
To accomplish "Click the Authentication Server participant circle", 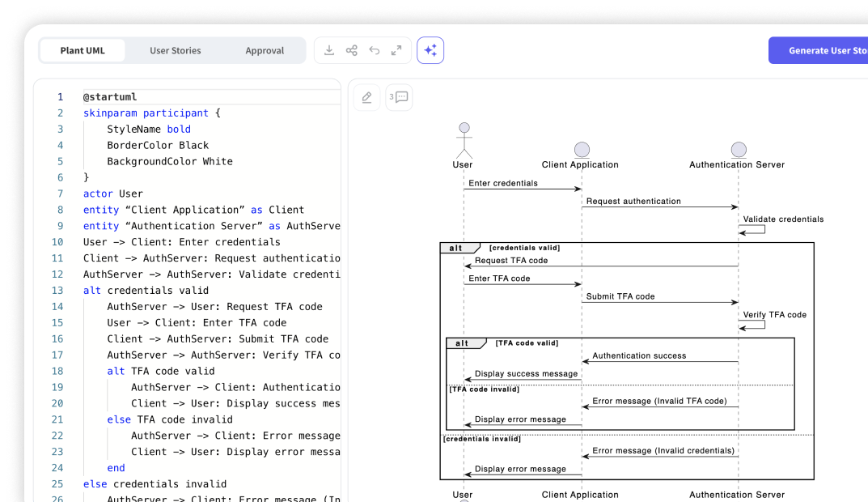I will click(738, 149).
